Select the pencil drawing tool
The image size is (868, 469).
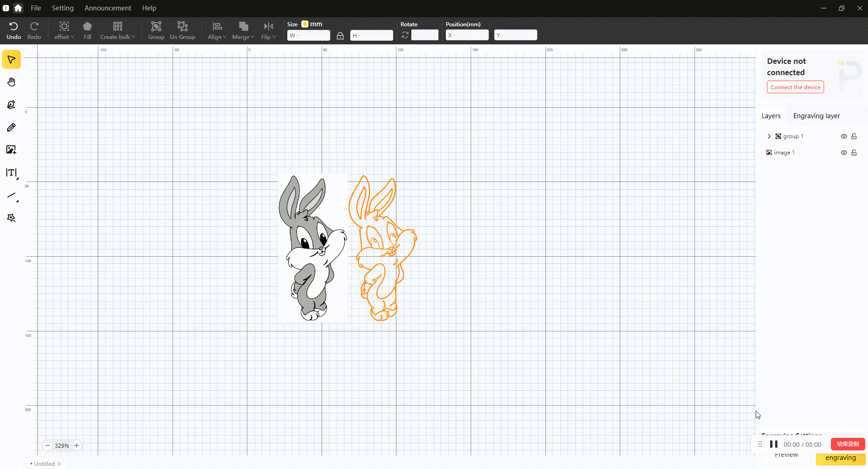[11, 127]
